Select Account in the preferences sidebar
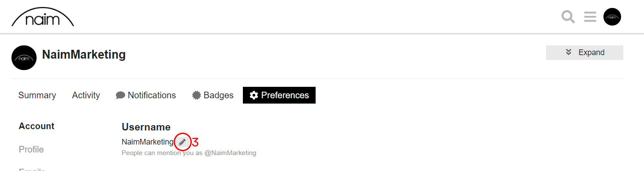The width and height of the screenshot is (644, 171). point(37,126)
